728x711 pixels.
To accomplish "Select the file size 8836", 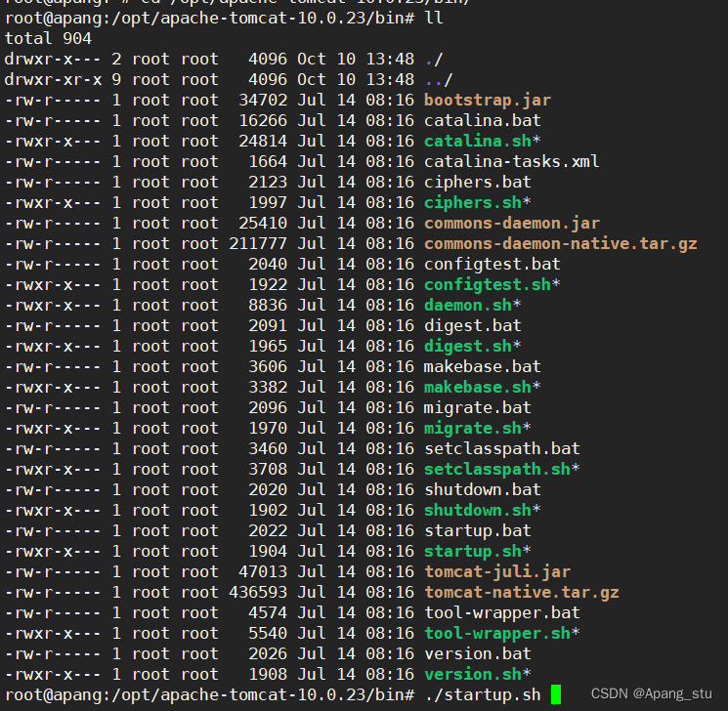I will (268, 306).
